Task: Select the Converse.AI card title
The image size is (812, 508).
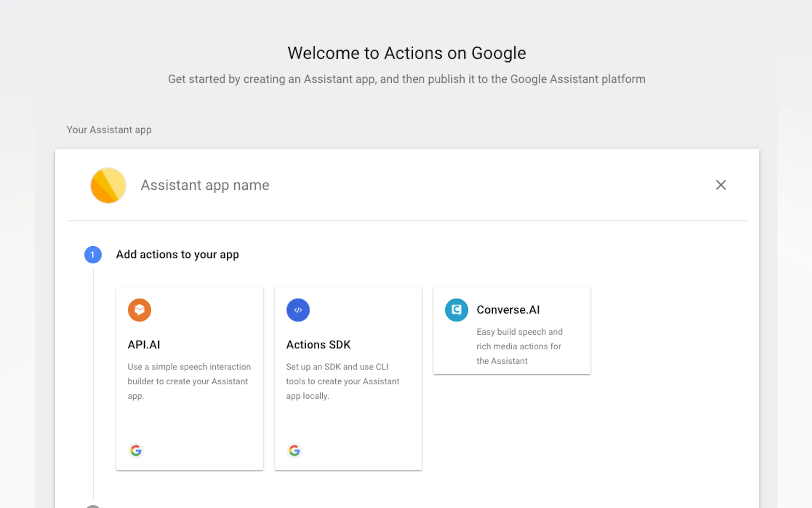Action: (x=508, y=310)
